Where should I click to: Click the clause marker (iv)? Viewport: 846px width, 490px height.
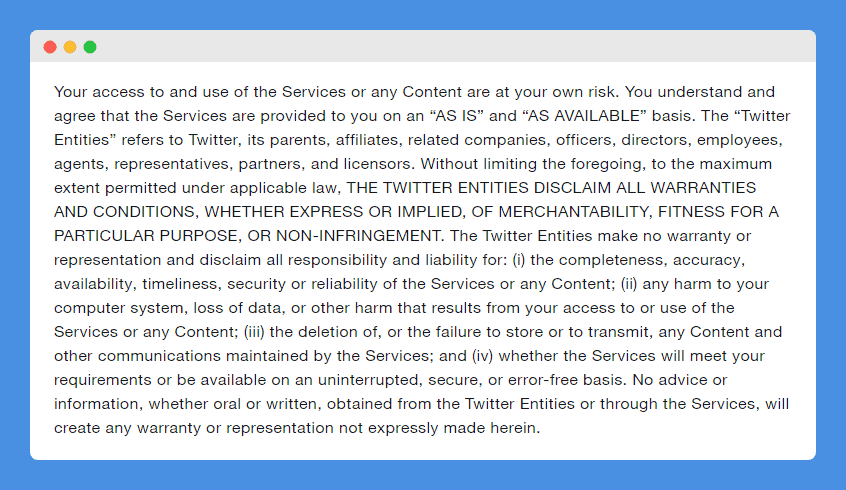(482, 356)
